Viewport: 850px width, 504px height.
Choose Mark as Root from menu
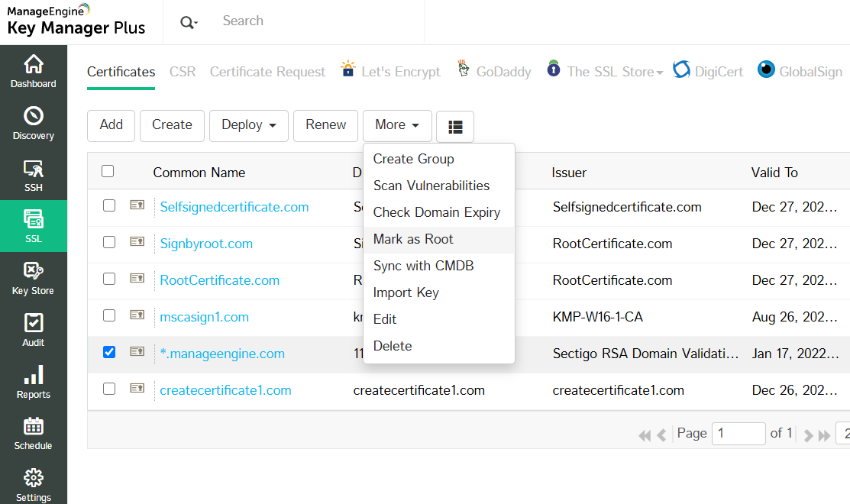(x=413, y=239)
